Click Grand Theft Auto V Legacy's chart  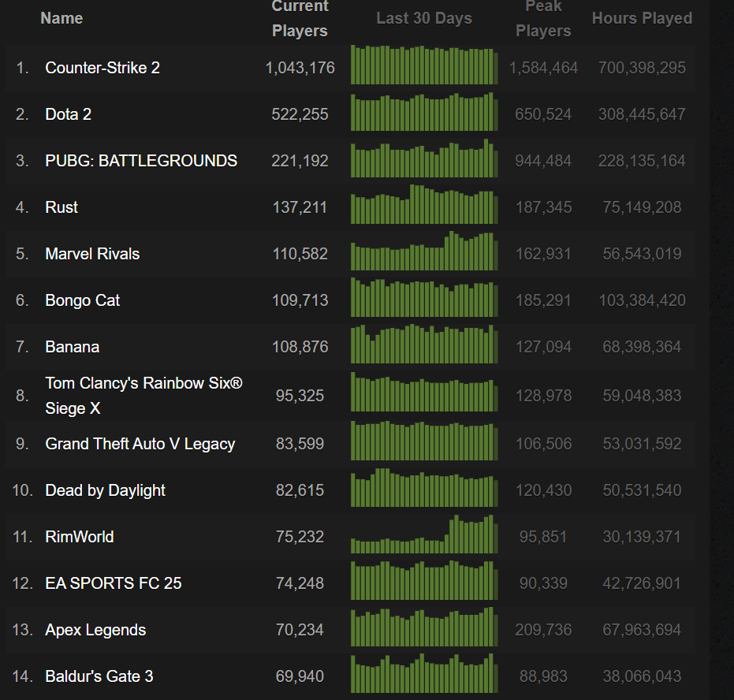point(424,441)
